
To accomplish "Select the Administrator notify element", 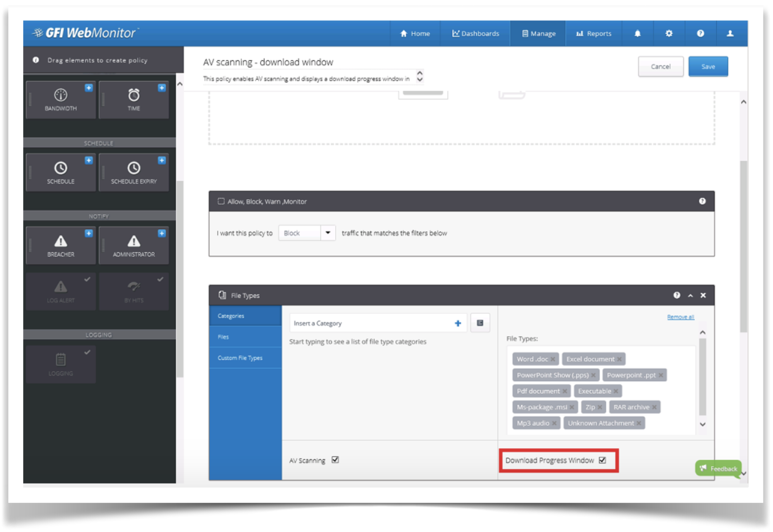I will pyautogui.click(x=134, y=246).
